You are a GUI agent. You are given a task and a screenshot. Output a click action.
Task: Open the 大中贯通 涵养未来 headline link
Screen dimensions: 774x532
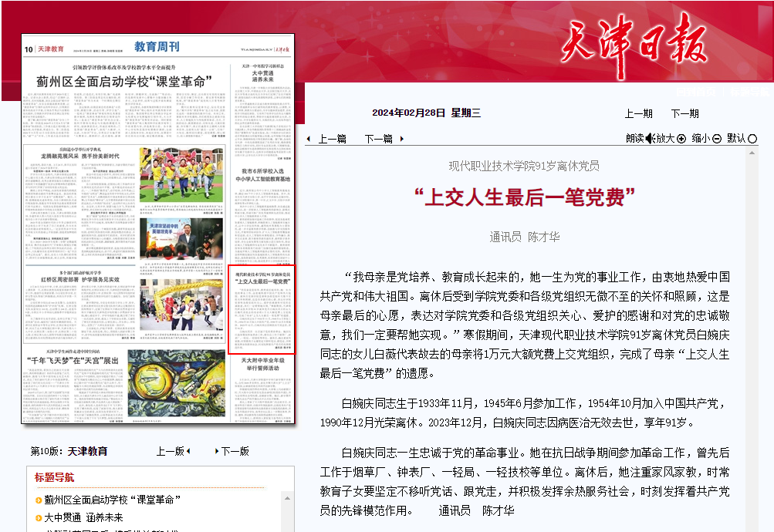pos(83,517)
